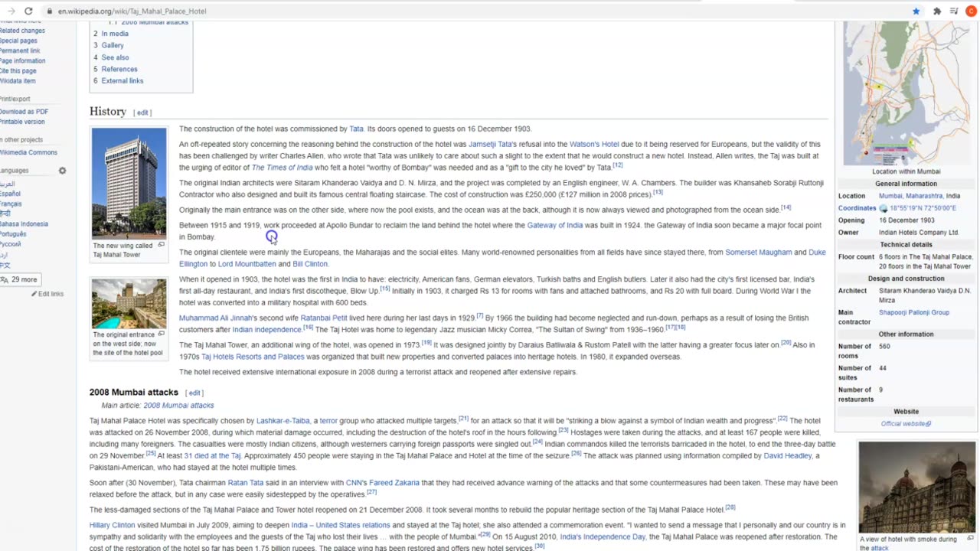Open the Official website link in infobox
The height and width of the screenshot is (551, 980).
pos(906,424)
